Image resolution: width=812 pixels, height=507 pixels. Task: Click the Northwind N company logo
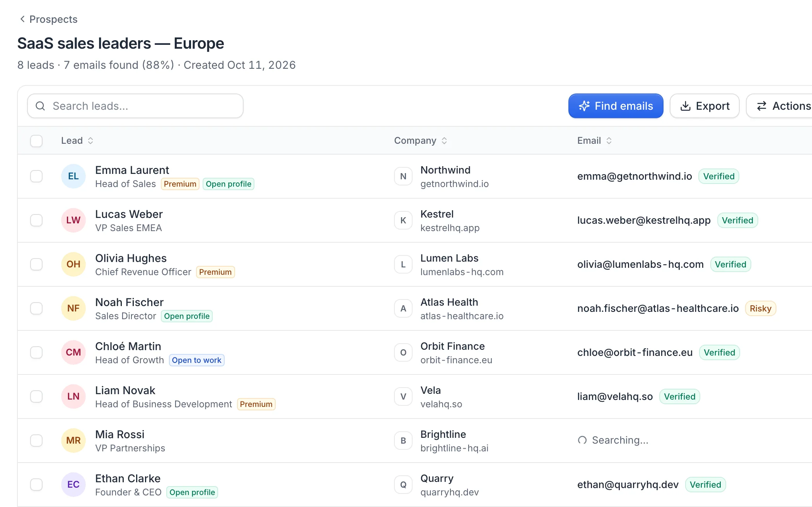(x=403, y=176)
